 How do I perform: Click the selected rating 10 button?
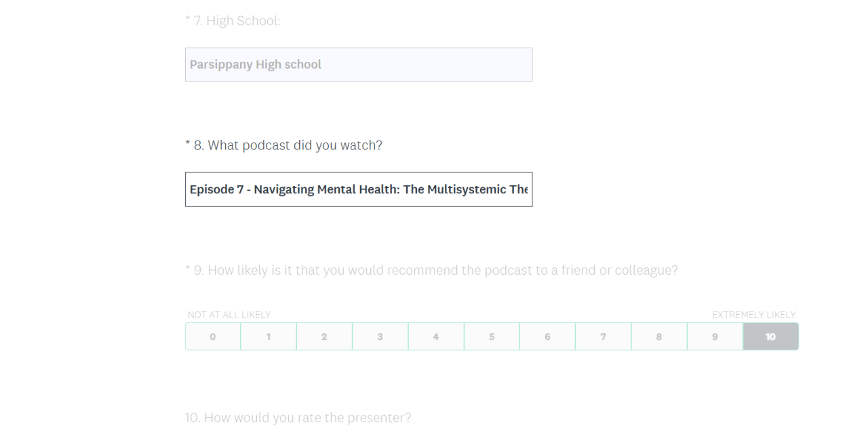[x=771, y=337]
